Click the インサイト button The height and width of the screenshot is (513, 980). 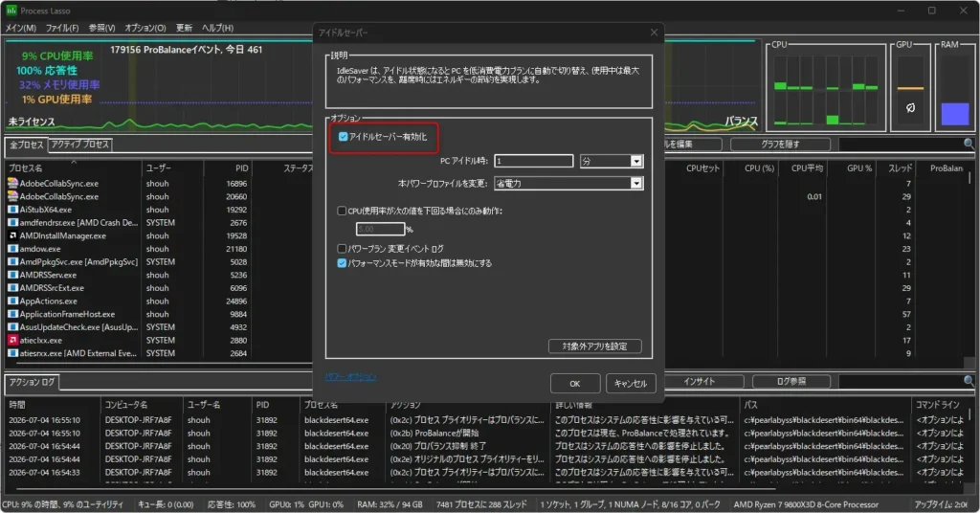pyautogui.click(x=700, y=381)
